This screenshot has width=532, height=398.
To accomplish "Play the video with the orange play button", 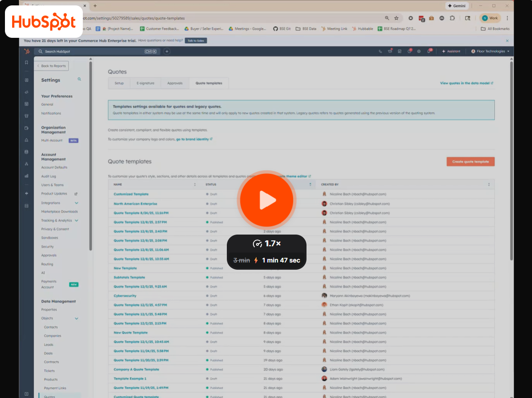I will click(x=266, y=200).
